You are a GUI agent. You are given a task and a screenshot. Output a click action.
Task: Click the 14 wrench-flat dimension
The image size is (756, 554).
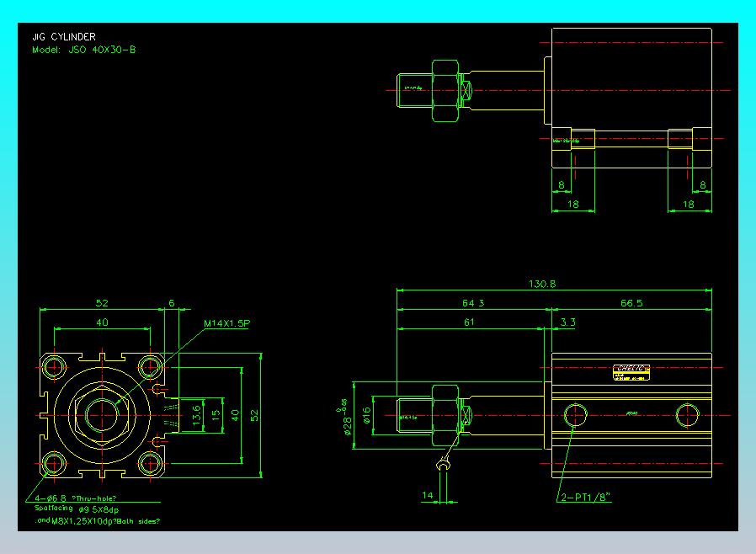(427, 495)
